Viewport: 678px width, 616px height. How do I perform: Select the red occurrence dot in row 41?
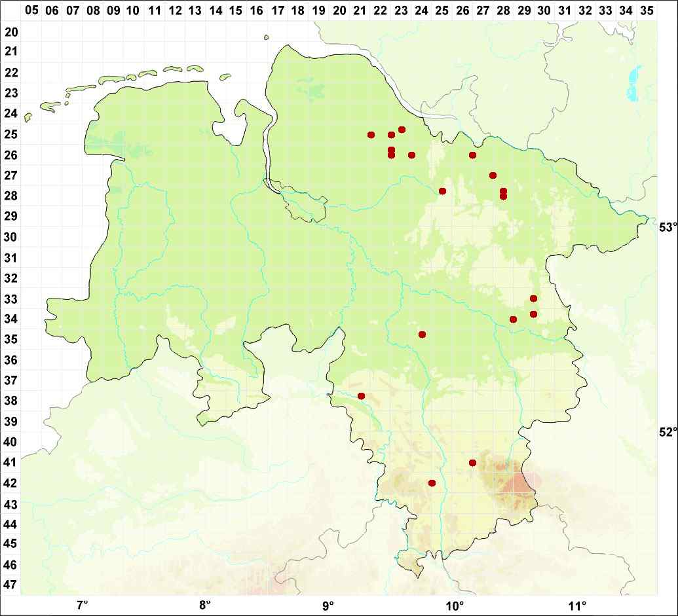472,463
